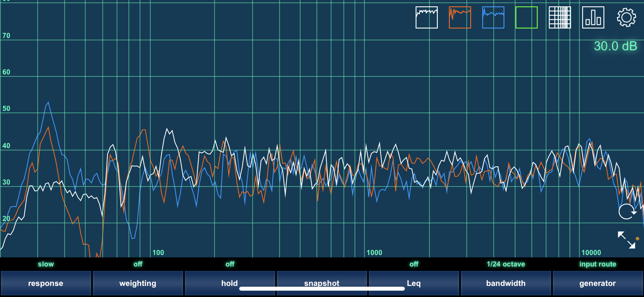The image size is (644, 297).
Task: Tap the snapshot button
Action: pyautogui.click(x=322, y=283)
